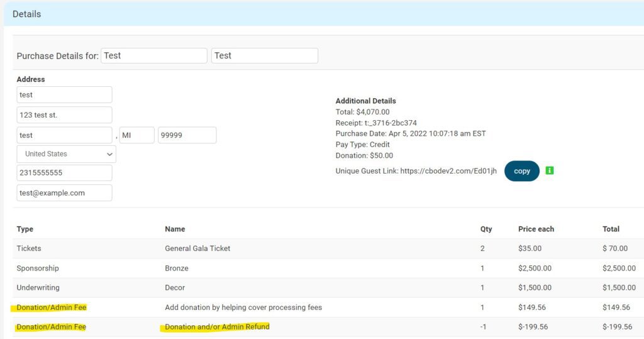
Task: Click the first name field containing Test
Action: coord(153,55)
